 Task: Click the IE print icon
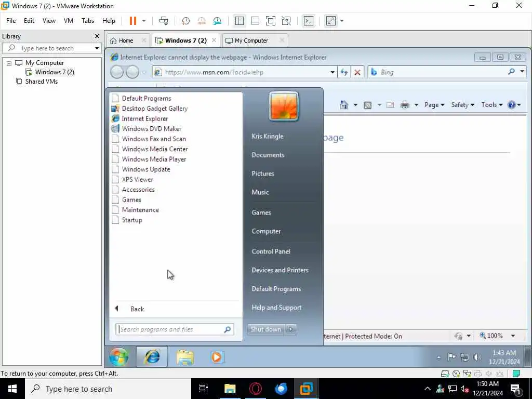pyautogui.click(x=405, y=105)
